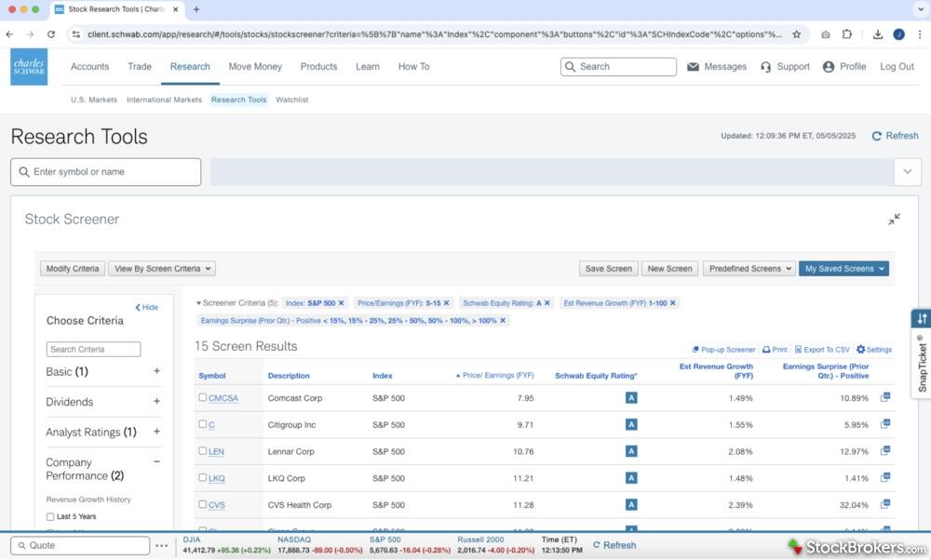Remove the Schwab Equity Rating filter
The height and width of the screenshot is (560, 931).
click(547, 303)
